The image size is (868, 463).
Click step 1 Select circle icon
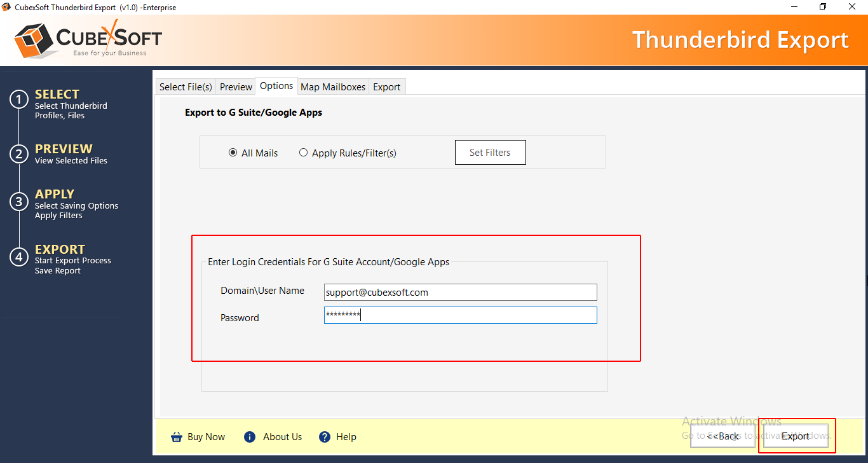[19, 100]
